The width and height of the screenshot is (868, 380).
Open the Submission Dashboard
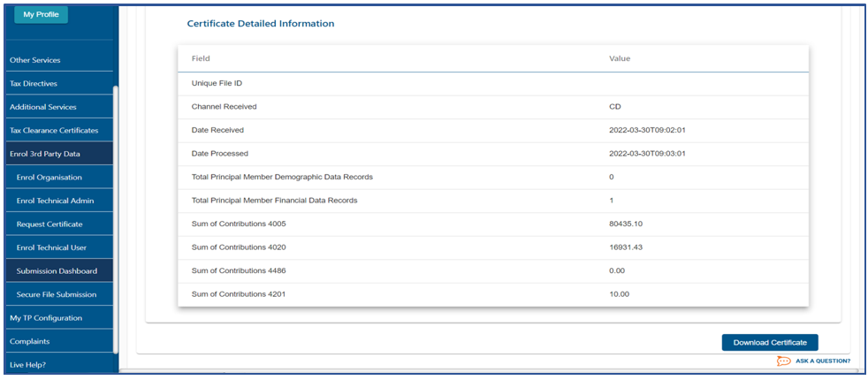(57, 271)
